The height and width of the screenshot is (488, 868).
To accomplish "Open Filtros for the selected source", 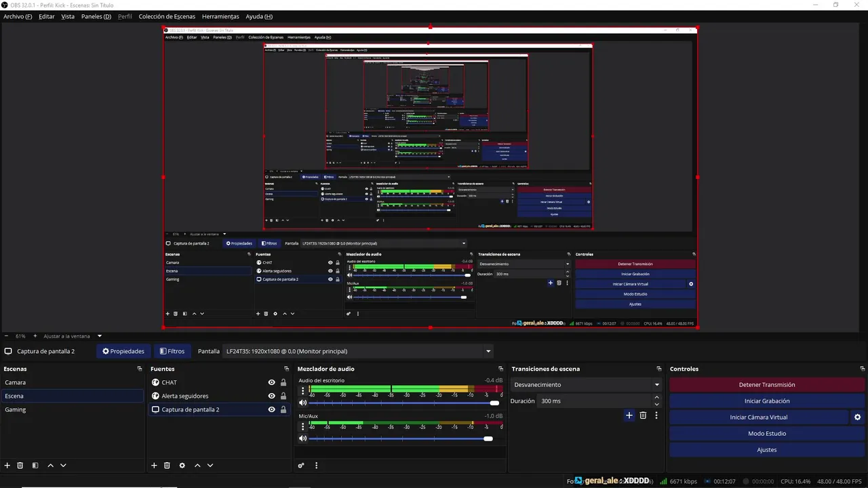I will click(172, 351).
